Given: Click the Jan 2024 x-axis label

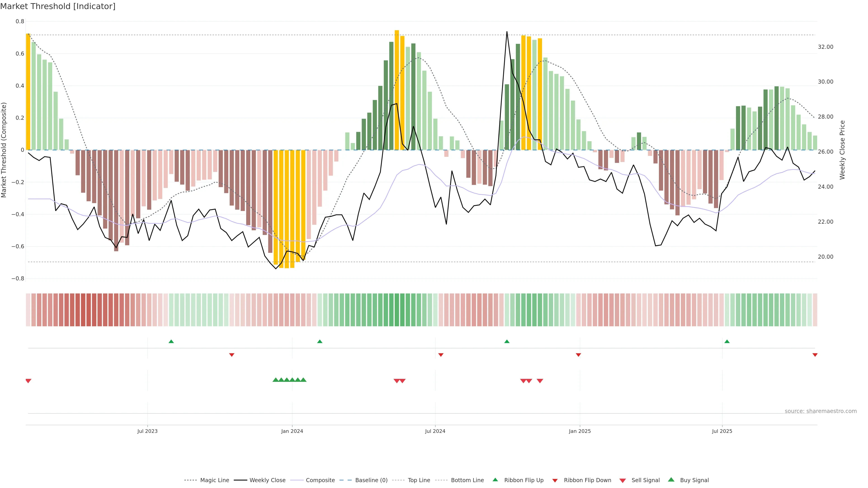Looking at the screenshot, I should (292, 431).
